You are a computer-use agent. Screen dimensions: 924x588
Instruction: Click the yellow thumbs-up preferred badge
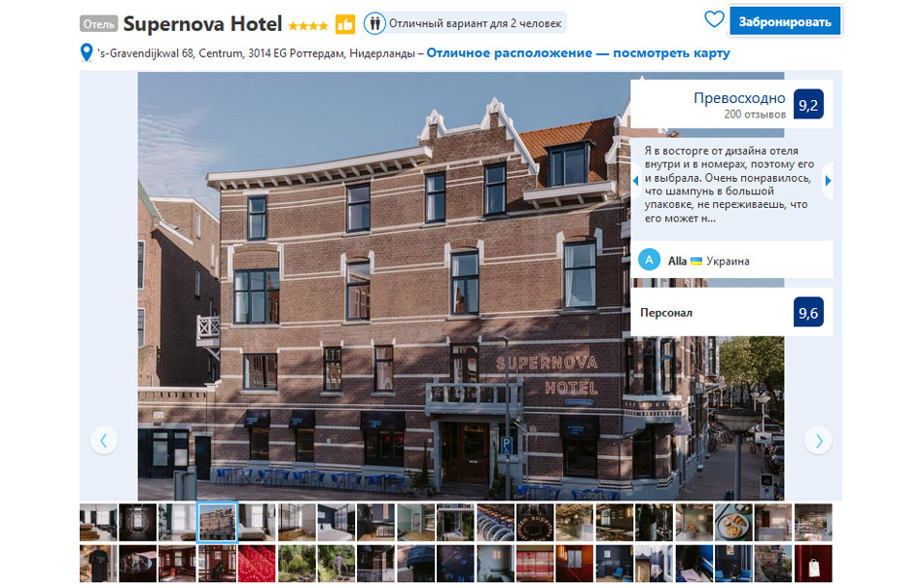coord(345,24)
